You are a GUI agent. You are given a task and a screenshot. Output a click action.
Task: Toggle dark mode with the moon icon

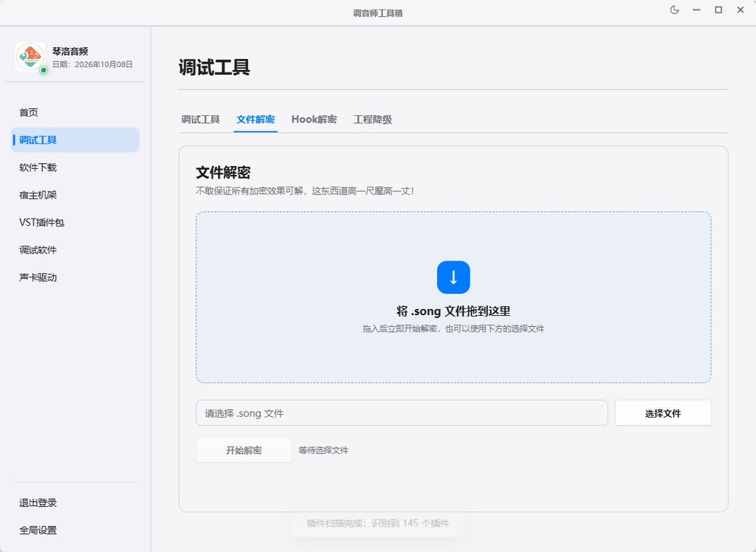(x=675, y=10)
